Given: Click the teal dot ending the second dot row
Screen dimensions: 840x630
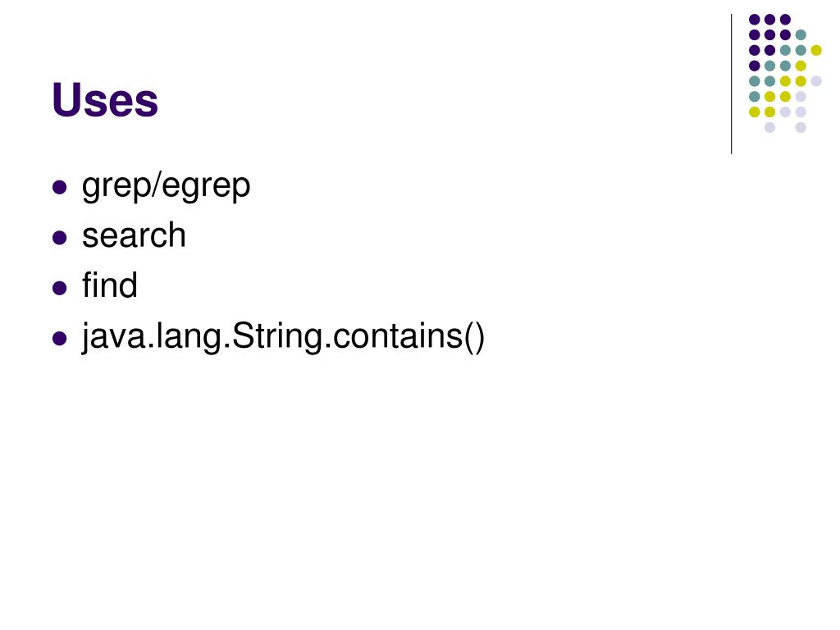Looking at the screenshot, I should coord(801,35).
